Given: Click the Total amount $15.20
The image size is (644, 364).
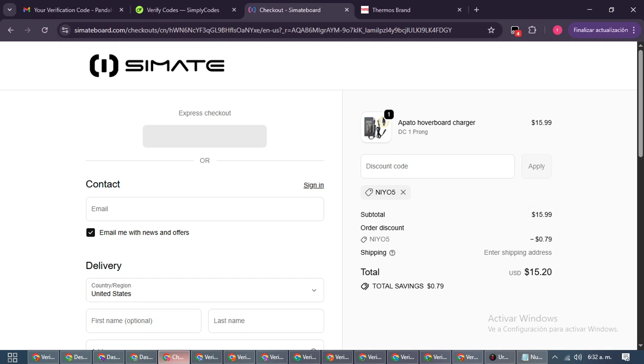Looking at the screenshot, I should coord(538,272).
